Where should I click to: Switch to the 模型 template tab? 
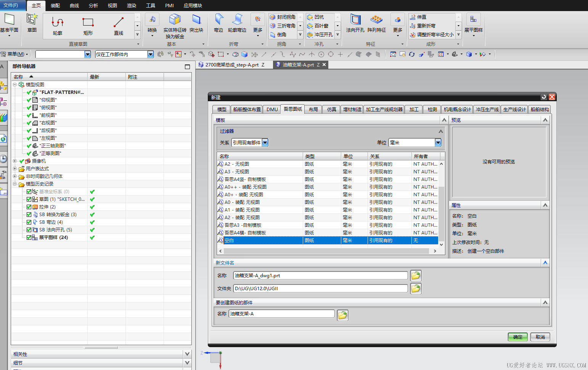222,110
